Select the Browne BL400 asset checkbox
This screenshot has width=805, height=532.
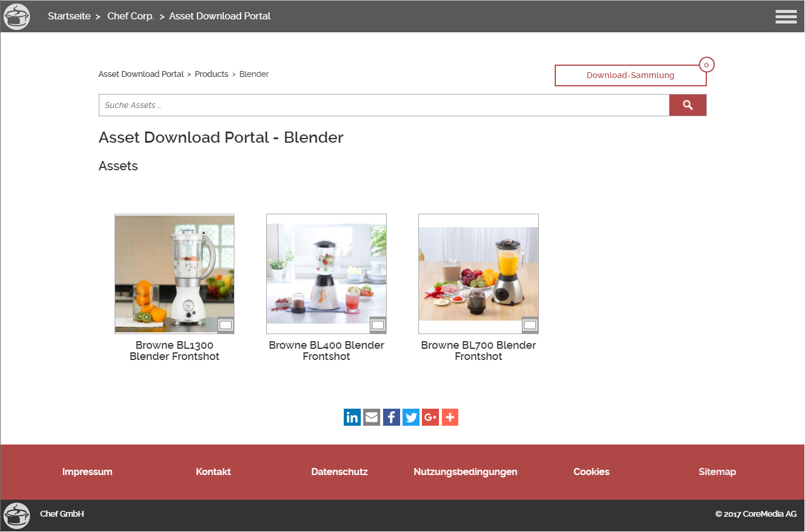point(378,324)
